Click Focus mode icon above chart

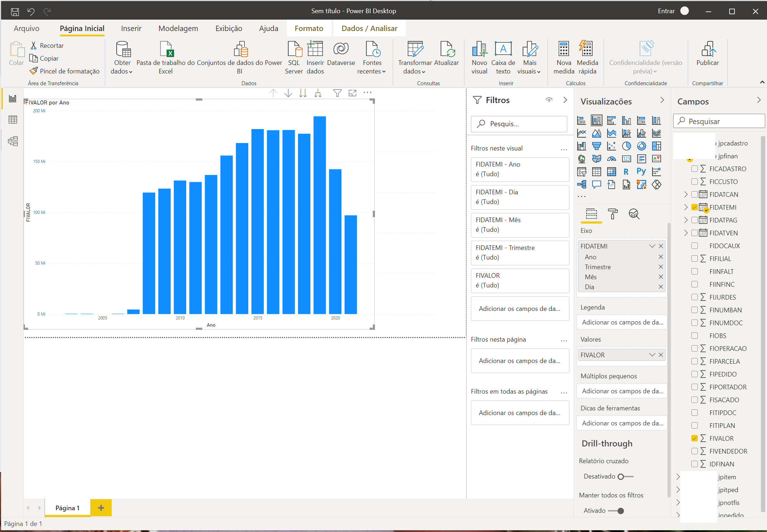pos(352,93)
